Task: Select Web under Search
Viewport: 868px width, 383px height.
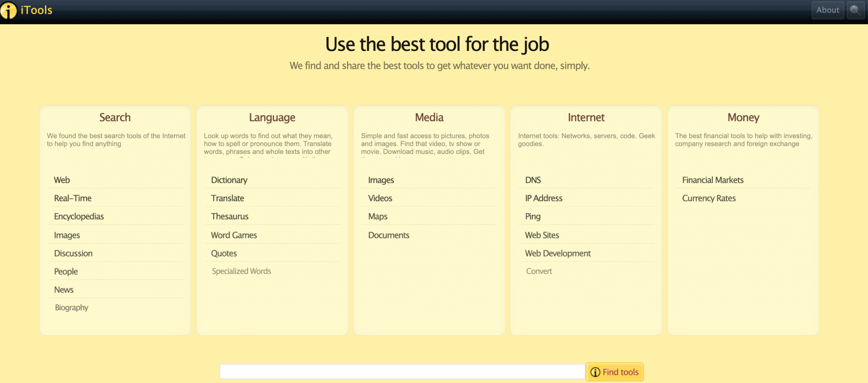Action: pos(62,180)
